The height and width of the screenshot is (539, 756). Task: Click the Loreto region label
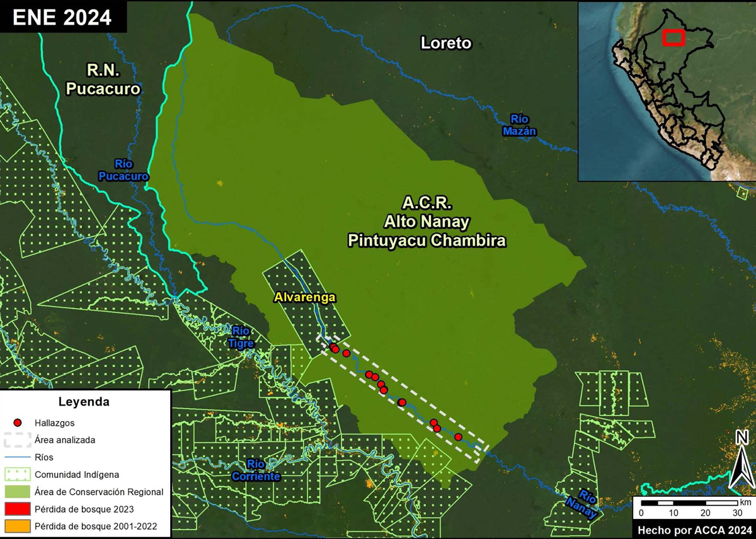coord(445,43)
